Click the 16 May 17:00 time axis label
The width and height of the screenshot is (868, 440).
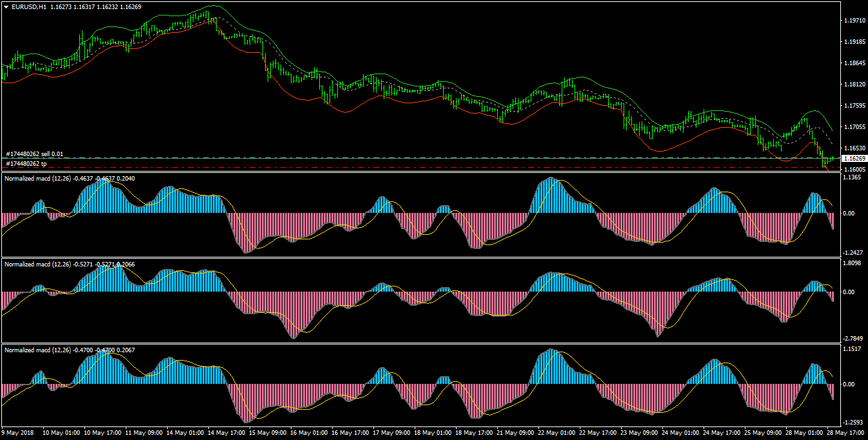tap(351, 433)
